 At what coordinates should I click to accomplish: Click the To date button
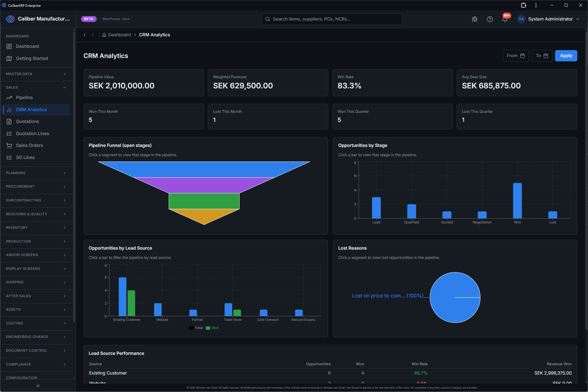[x=542, y=56]
